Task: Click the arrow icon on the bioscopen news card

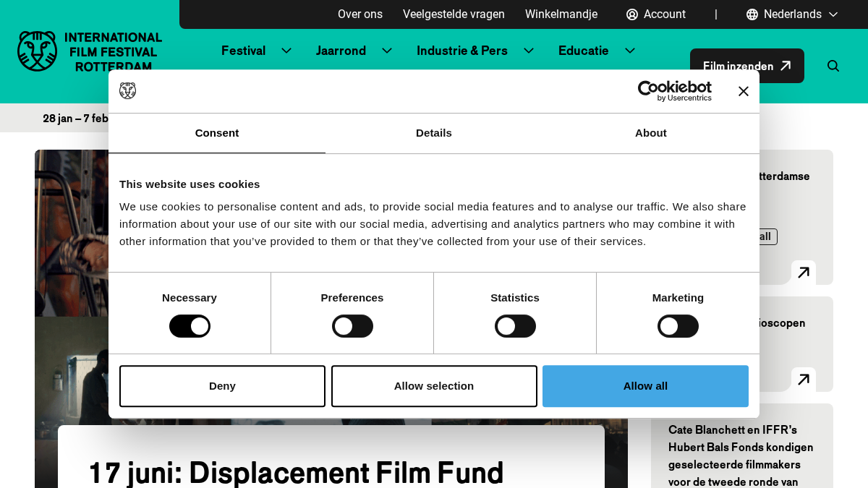Action: 804,380
